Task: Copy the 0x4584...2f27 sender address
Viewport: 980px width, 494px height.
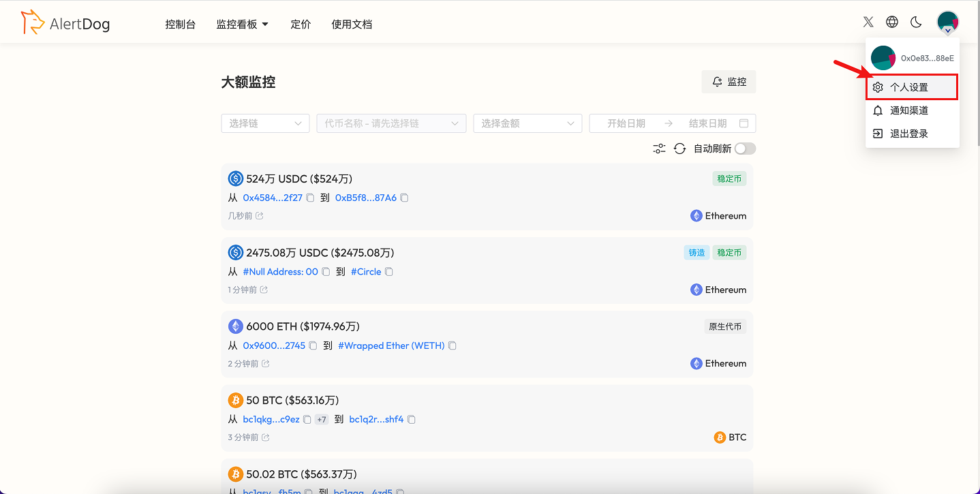Action: tap(310, 197)
